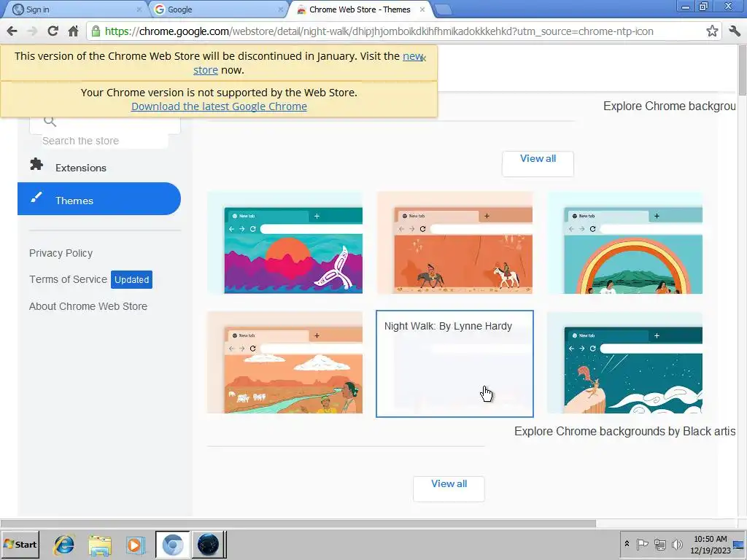The image size is (747, 560).
Task: Click the horizontal scrollbar at page bottom
Action: click(x=298, y=524)
